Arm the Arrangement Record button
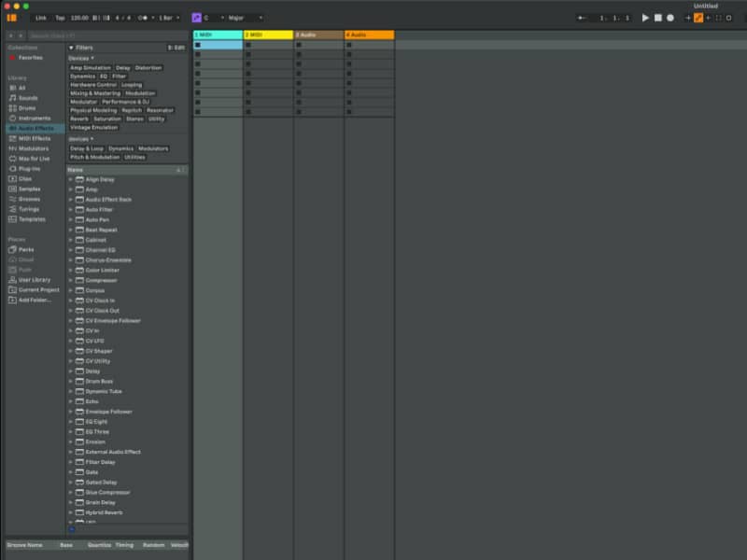Screen dimensions: 747x560 coord(669,18)
